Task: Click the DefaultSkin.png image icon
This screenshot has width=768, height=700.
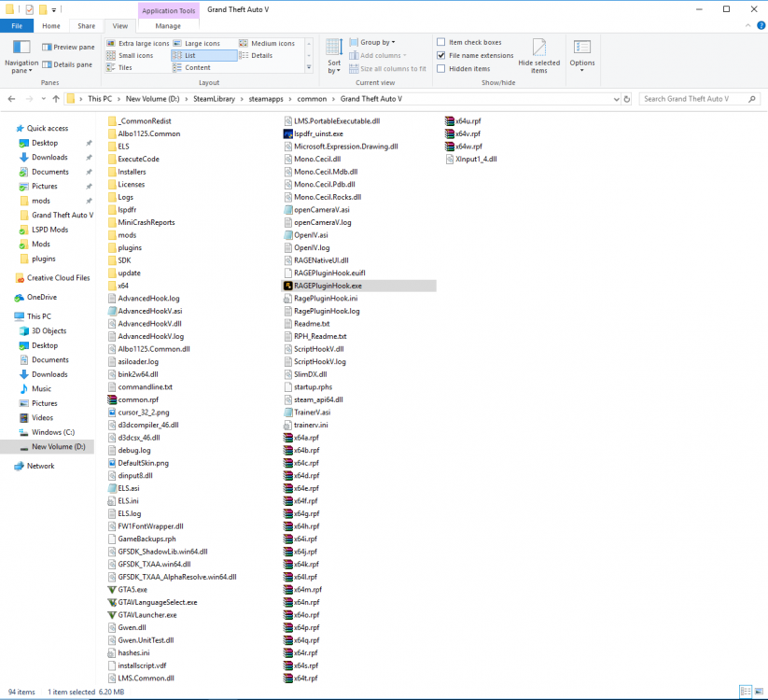Action: click(x=112, y=463)
